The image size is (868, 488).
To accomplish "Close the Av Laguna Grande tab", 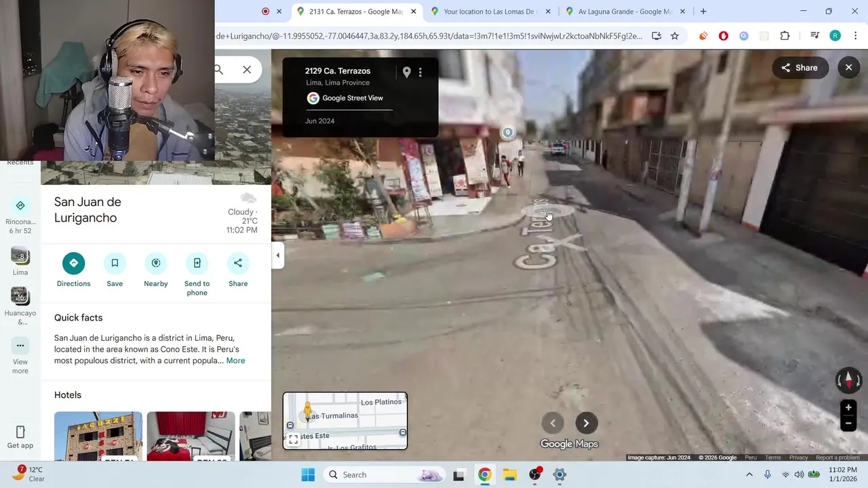I will point(683,12).
